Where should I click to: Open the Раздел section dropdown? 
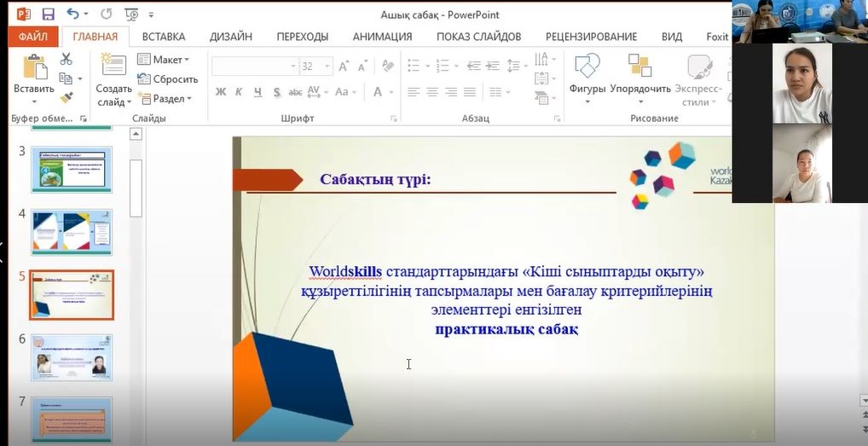click(x=170, y=99)
